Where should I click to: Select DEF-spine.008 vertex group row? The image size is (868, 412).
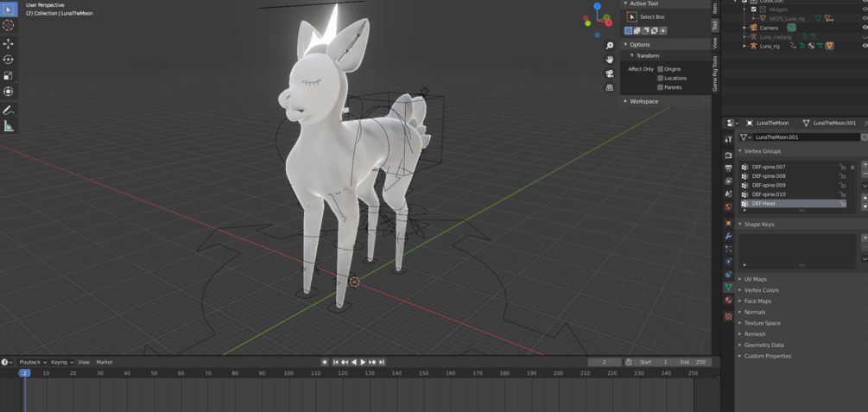(793, 176)
